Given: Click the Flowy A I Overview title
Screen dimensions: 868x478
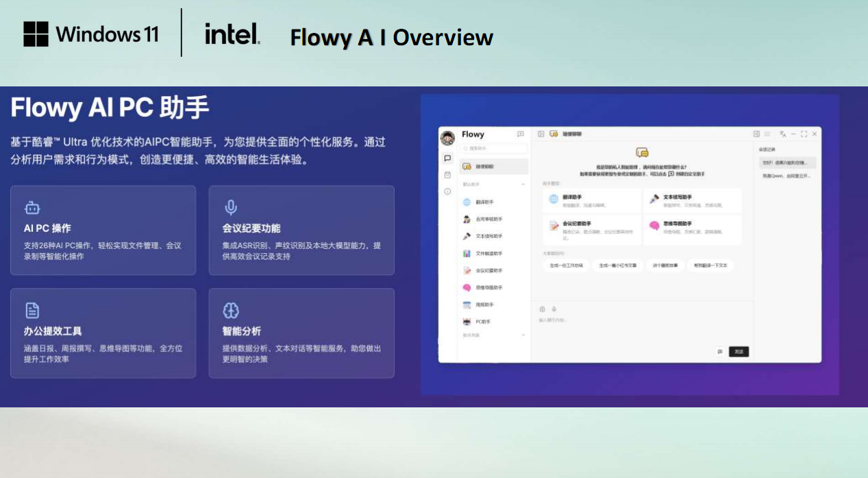Looking at the screenshot, I should 392,37.
